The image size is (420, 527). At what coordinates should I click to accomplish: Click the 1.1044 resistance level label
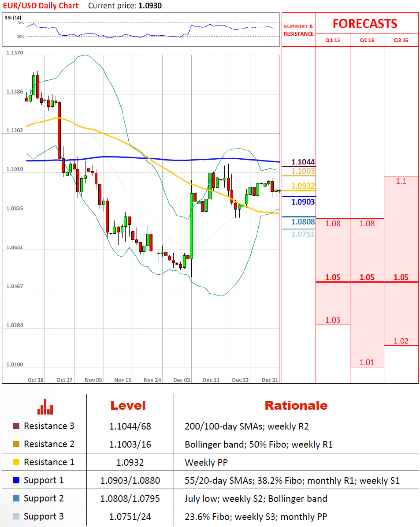[303, 162]
